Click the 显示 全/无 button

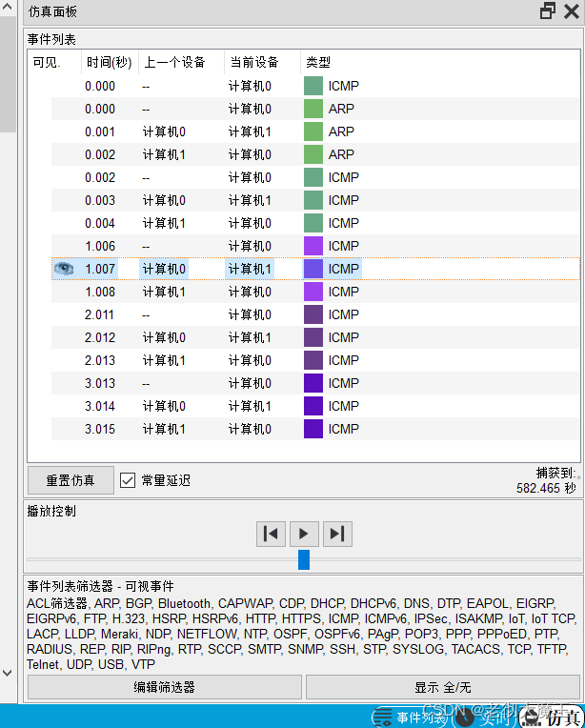pos(443,687)
